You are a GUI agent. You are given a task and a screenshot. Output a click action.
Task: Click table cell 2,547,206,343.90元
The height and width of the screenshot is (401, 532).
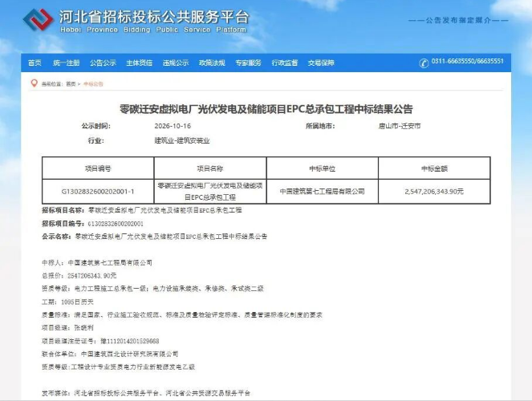pos(434,192)
